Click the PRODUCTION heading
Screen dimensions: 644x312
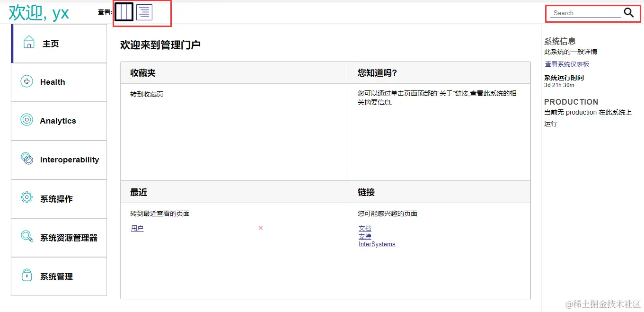coord(571,102)
